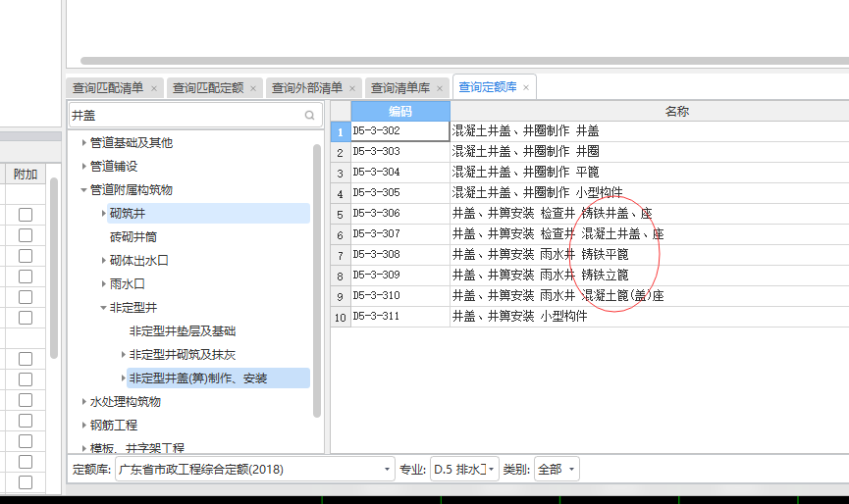This screenshot has width=849, height=504.
Task: Click the 附加 column vertical scrollbar
Action: [x=54, y=268]
